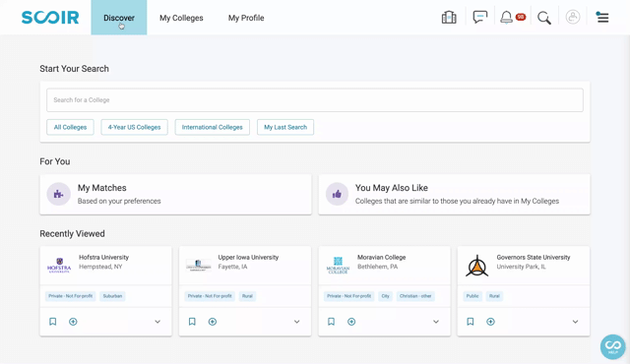Click Private Not For-profit tag on Hofstra card
Screen dimensions: 630x364
pyautogui.click(x=70, y=296)
